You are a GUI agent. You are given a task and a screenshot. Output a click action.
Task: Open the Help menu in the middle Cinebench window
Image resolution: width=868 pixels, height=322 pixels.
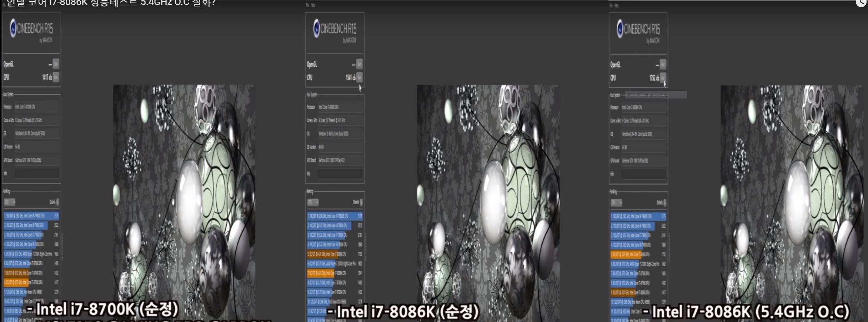pyautogui.click(x=313, y=5)
